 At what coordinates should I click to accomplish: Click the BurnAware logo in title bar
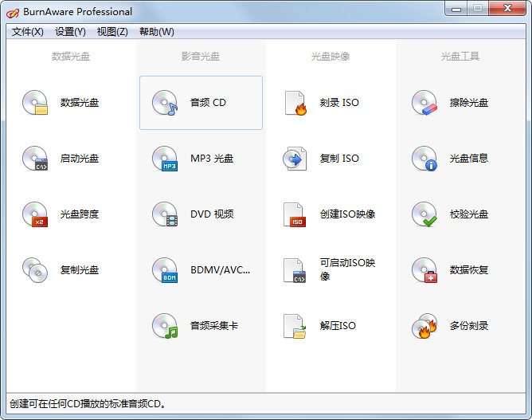(13, 13)
